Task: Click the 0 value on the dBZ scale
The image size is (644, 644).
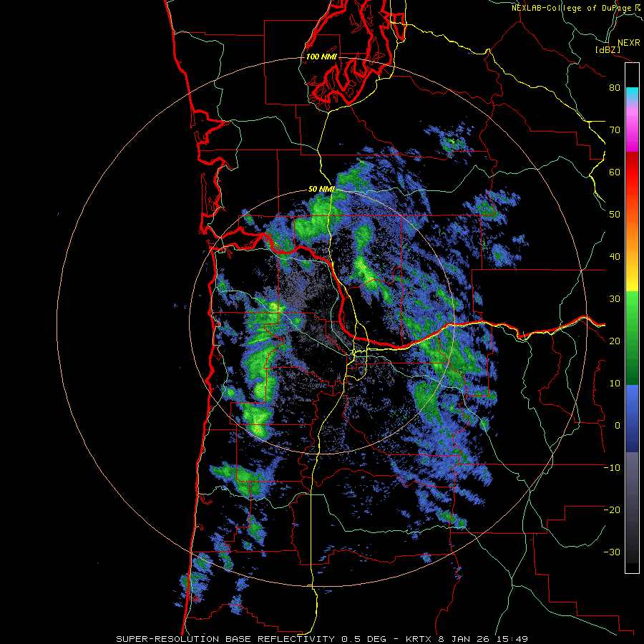Action: click(x=618, y=426)
